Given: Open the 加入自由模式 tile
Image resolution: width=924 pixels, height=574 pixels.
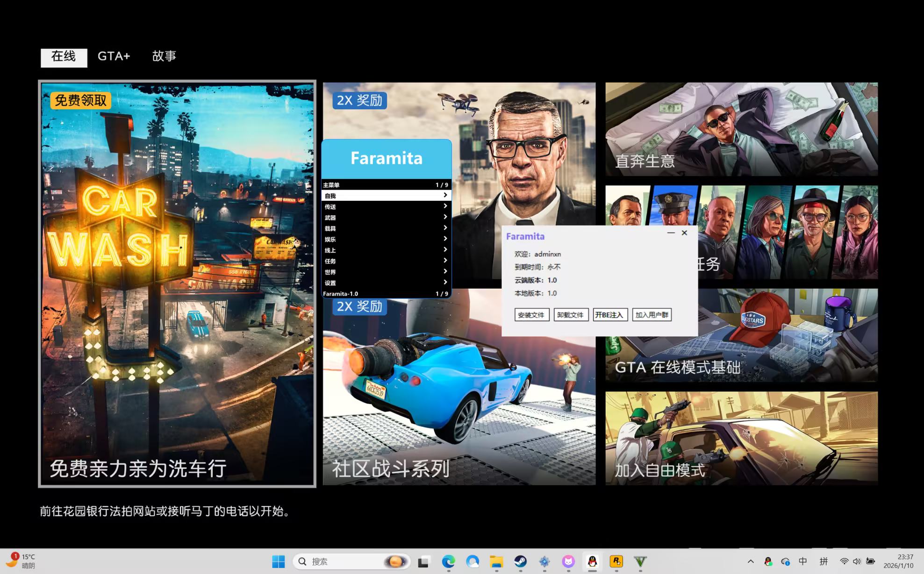Looking at the screenshot, I should tap(741, 438).
